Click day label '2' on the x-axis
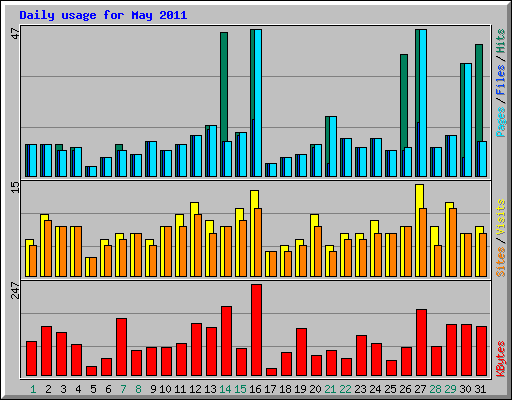 point(48,389)
